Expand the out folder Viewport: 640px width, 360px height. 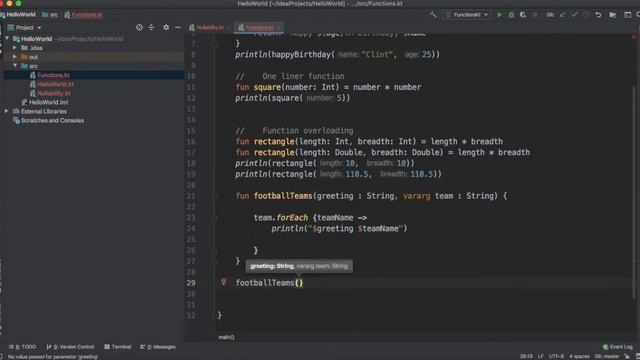point(15,57)
